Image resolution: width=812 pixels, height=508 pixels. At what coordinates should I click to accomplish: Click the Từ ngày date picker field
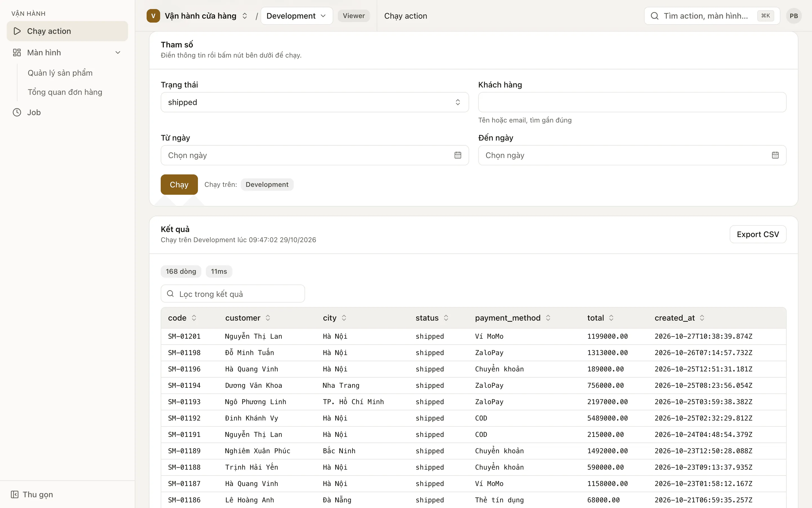[314, 155]
